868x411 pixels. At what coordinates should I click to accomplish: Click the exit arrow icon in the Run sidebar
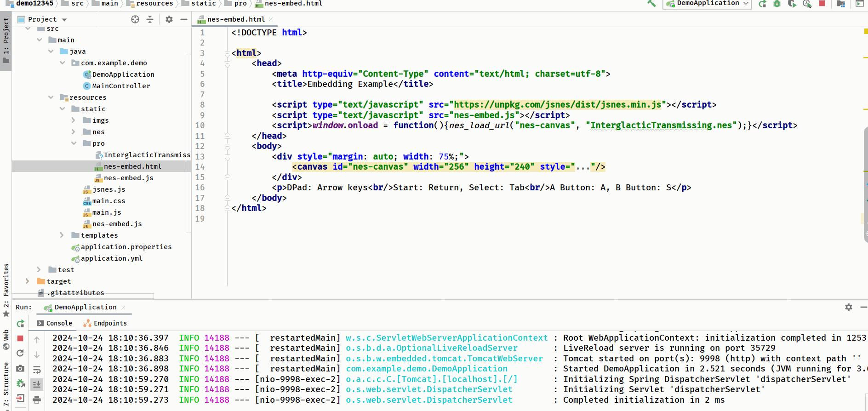click(x=20, y=398)
